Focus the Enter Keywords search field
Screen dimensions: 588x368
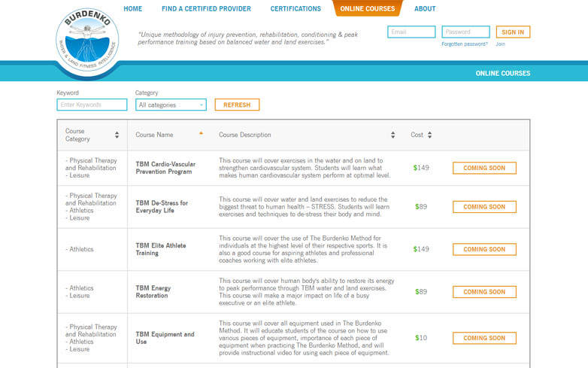(92, 105)
